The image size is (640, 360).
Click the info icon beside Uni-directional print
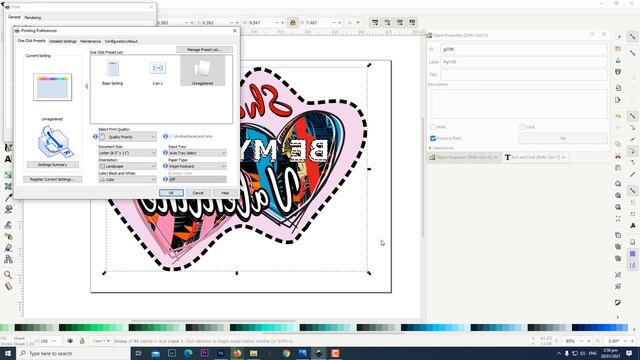click(x=165, y=136)
